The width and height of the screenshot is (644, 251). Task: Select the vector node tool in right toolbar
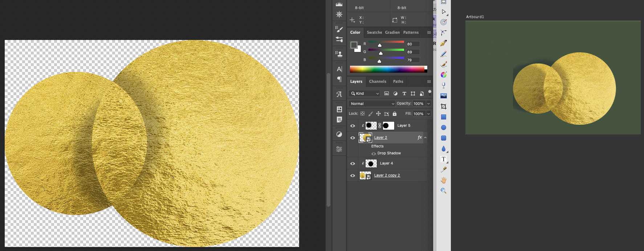pos(444,33)
